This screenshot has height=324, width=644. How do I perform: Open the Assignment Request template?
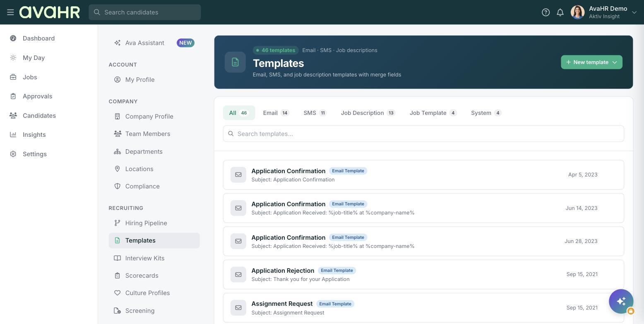pyautogui.click(x=423, y=308)
